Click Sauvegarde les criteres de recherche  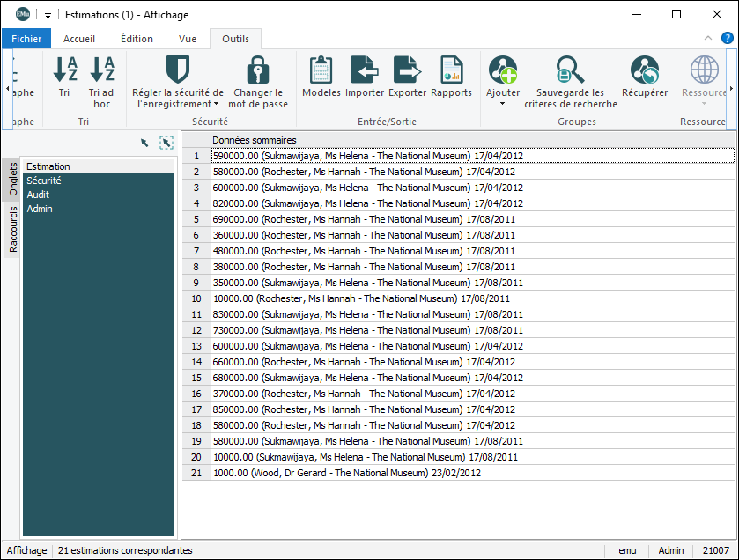pyautogui.click(x=570, y=71)
